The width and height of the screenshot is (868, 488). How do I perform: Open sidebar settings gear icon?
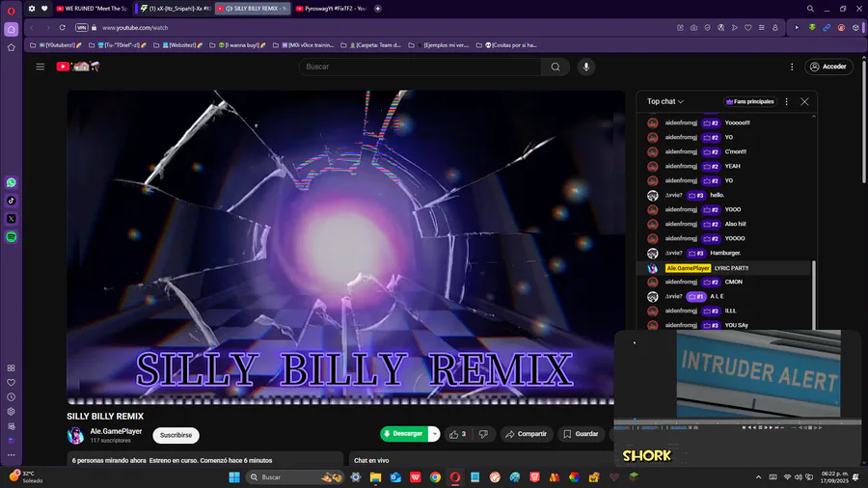coord(11,412)
